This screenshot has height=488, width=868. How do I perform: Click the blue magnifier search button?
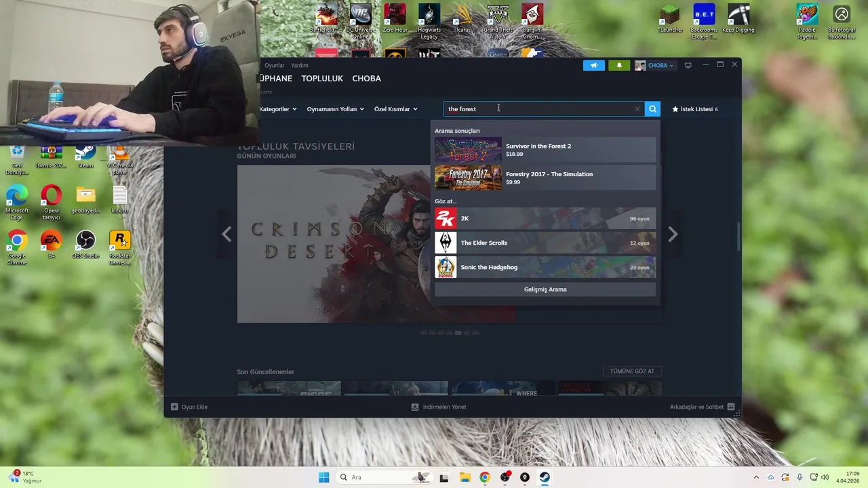coord(652,108)
